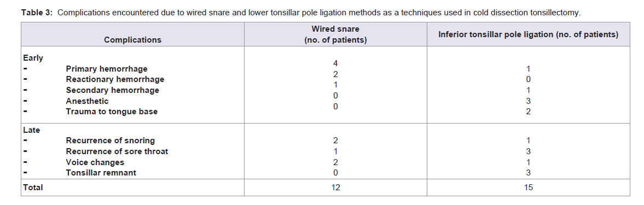Viewport: 644px width, 205px height.
Task: Select the Late section label
Action: click(x=32, y=130)
